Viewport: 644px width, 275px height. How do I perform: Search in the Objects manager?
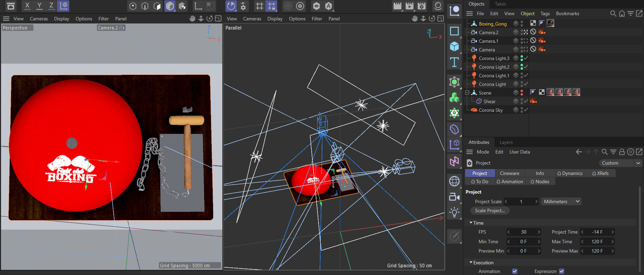pos(613,13)
